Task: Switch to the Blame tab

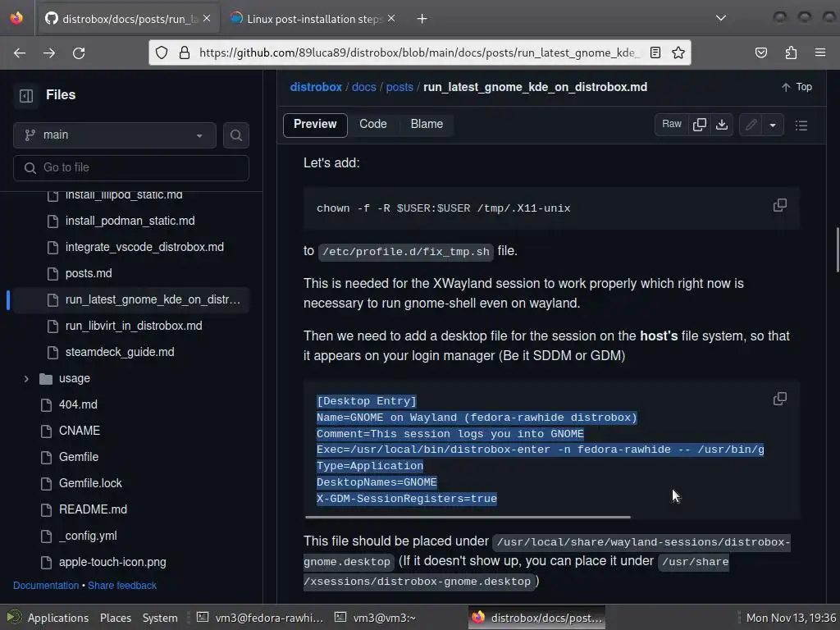Action: [427, 125]
